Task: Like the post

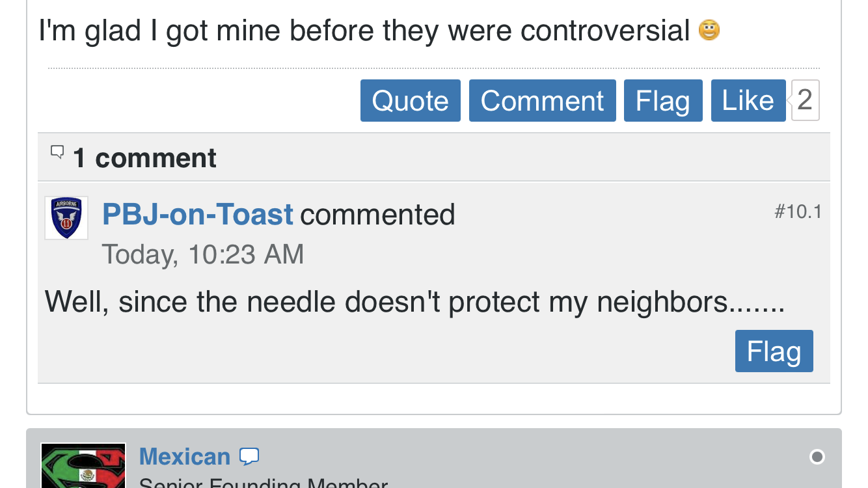Action: tap(748, 101)
